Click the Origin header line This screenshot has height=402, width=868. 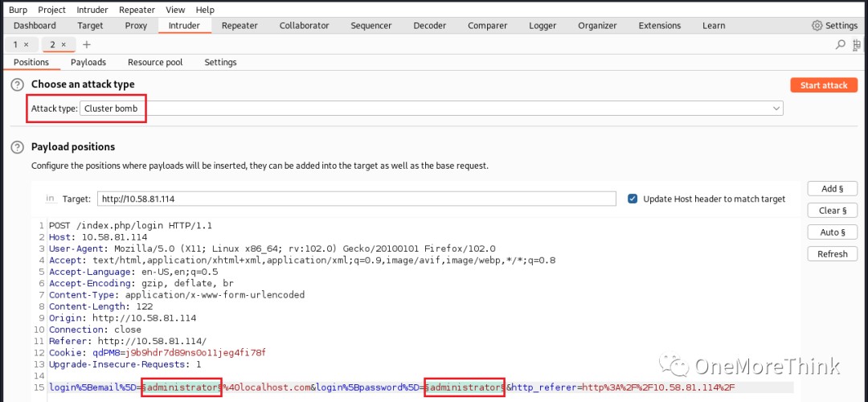122,318
